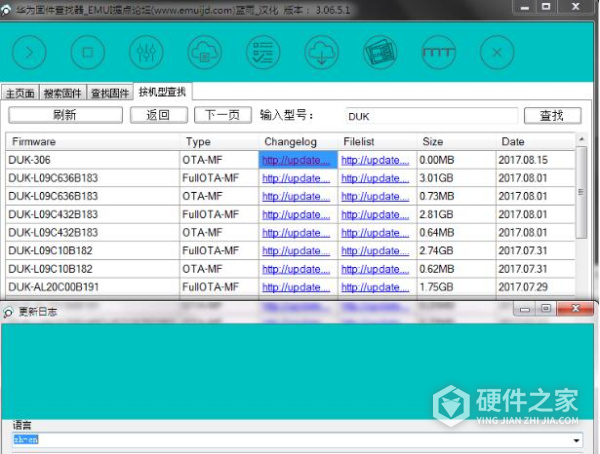Select the DUK-AL20C00B191 firmware cell
The image size is (600, 454).
pyautogui.click(x=93, y=287)
